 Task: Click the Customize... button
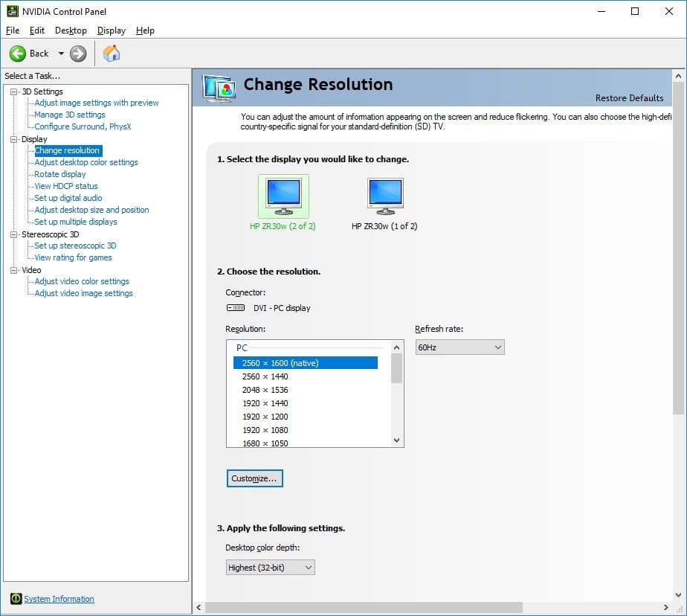click(254, 478)
